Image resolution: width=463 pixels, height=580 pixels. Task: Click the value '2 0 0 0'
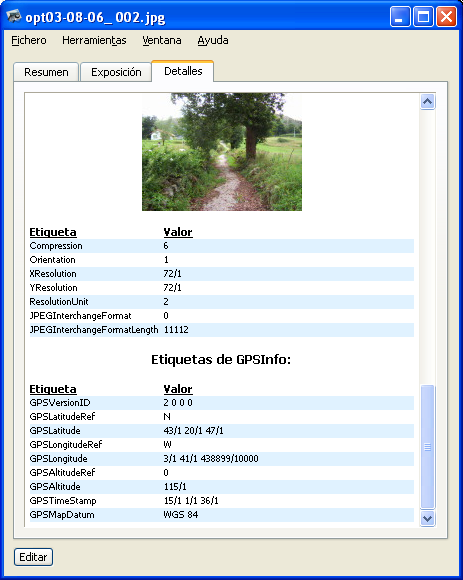pos(178,402)
